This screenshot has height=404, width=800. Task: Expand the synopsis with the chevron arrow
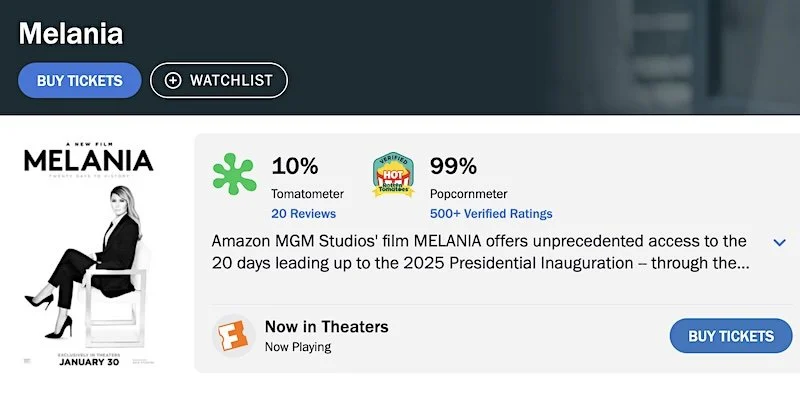pyautogui.click(x=780, y=243)
